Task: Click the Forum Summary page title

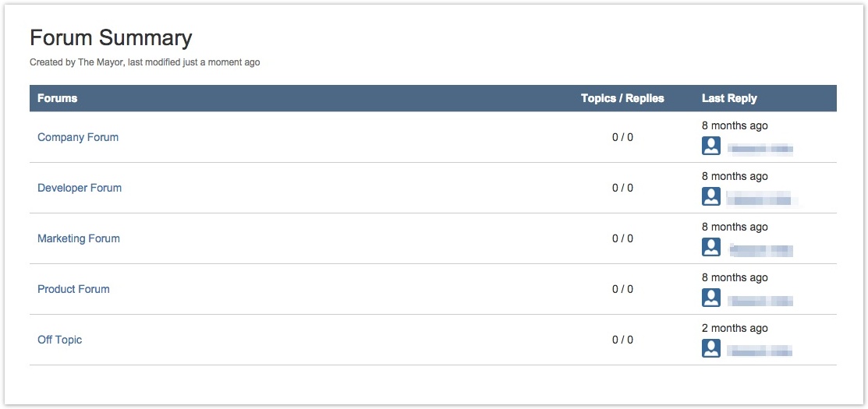Action: click(111, 38)
